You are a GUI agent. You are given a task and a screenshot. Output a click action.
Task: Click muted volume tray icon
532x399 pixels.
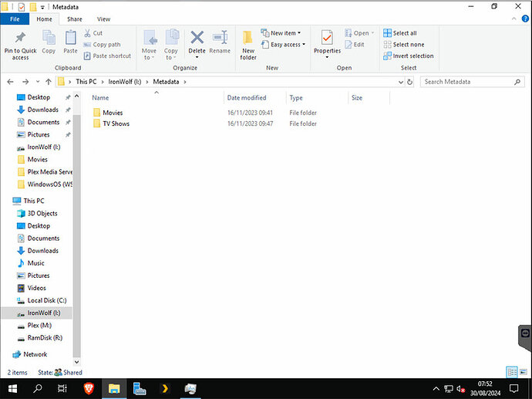(x=461, y=389)
